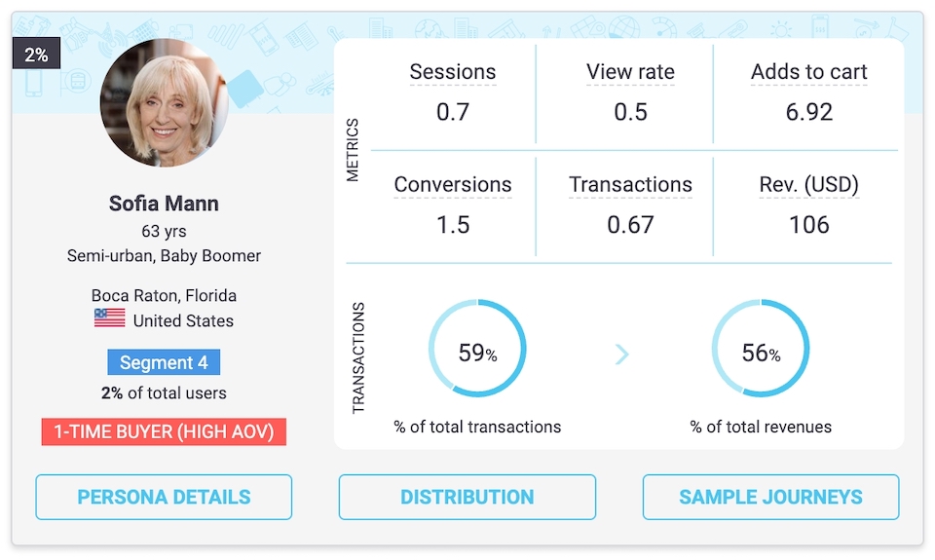Image resolution: width=935 pixels, height=560 pixels.
Task: Click the 59% total transactions donut chart
Action: click(x=477, y=349)
